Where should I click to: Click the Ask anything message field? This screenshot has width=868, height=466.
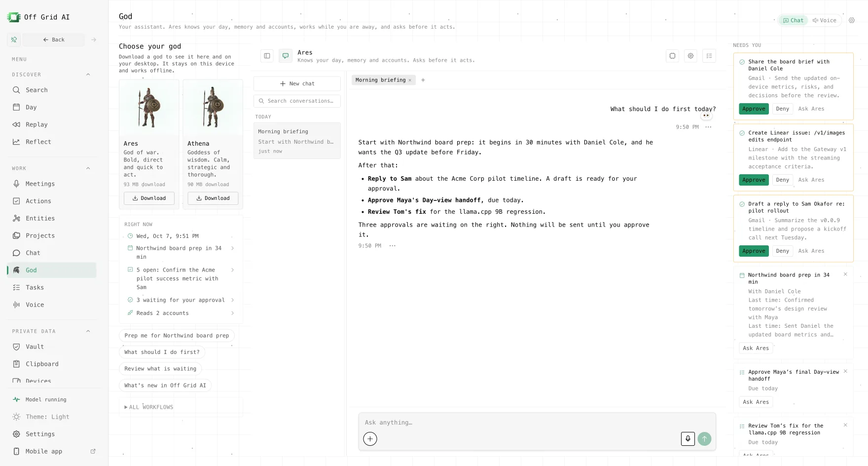537,423
